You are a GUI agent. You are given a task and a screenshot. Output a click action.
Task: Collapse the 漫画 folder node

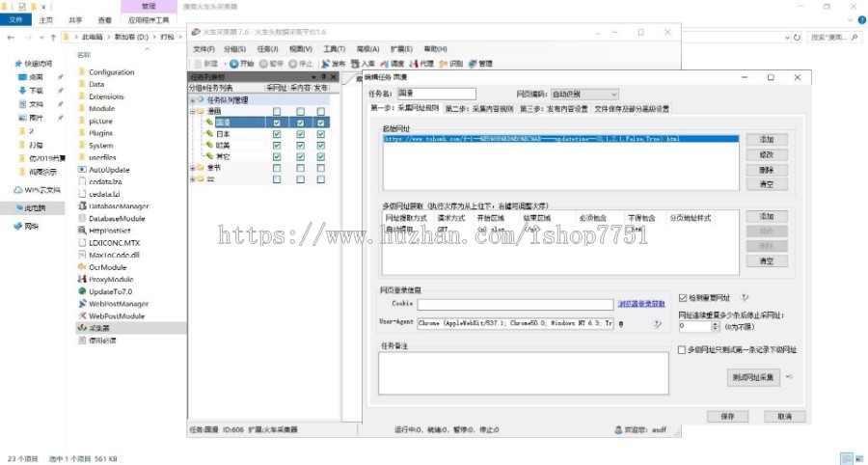click(x=193, y=111)
